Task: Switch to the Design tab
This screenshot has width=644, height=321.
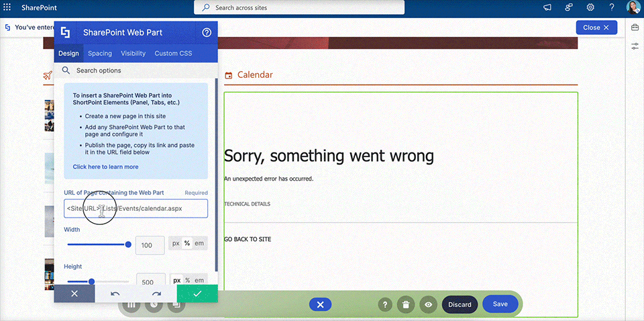Action: pos(68,54)
